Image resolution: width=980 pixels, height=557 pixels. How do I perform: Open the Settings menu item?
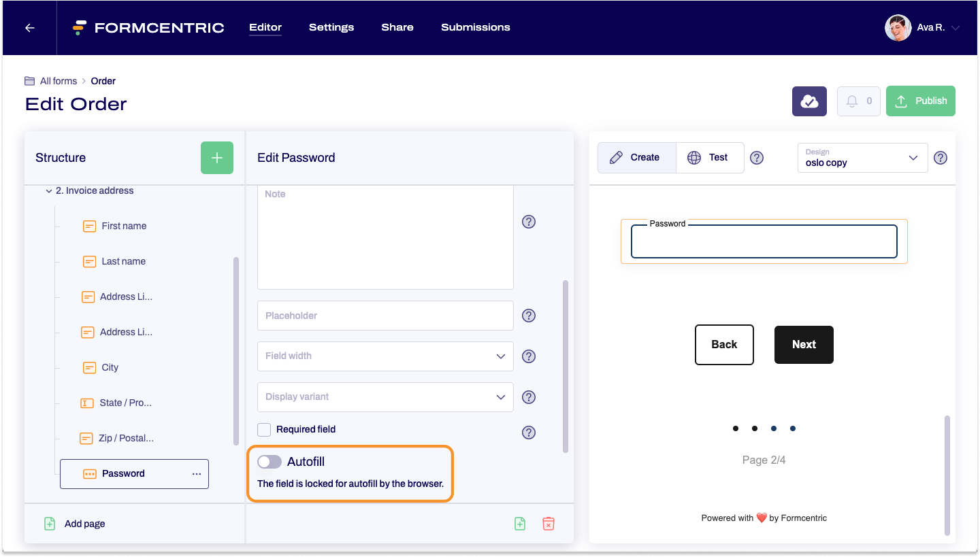point(331,27)
